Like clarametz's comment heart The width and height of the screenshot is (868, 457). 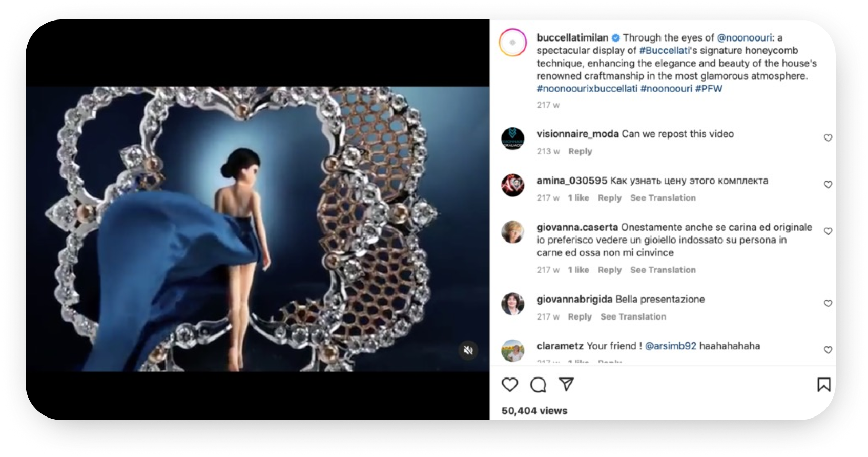click(828, 350)
